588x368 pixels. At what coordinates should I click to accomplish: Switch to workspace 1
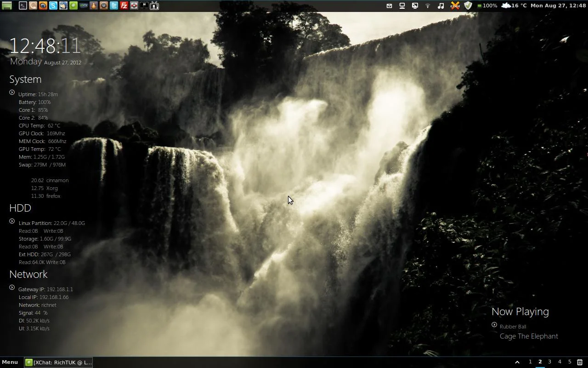pos(530,362)
